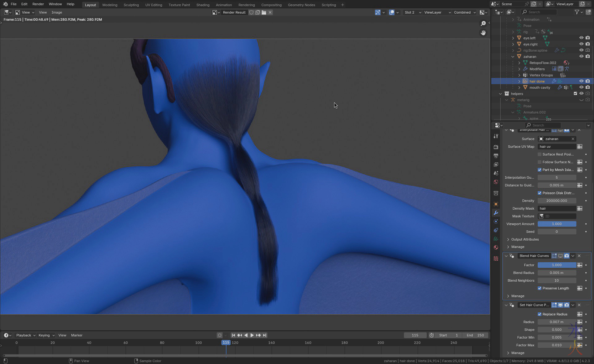Switch to the Shading workspace tab
The width and height of the screenshot is (594, 364).
203,5
